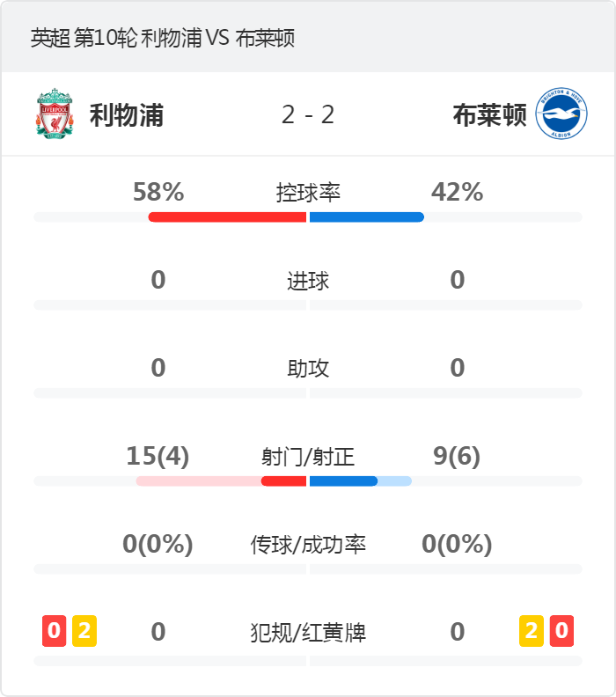Click the 2 - 2 match score
The height and width of the screenshot is (697, 616).
coord(308,115)
